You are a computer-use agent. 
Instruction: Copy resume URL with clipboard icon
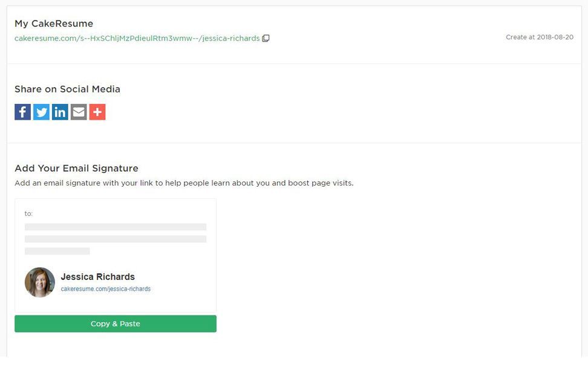[266, 38]
